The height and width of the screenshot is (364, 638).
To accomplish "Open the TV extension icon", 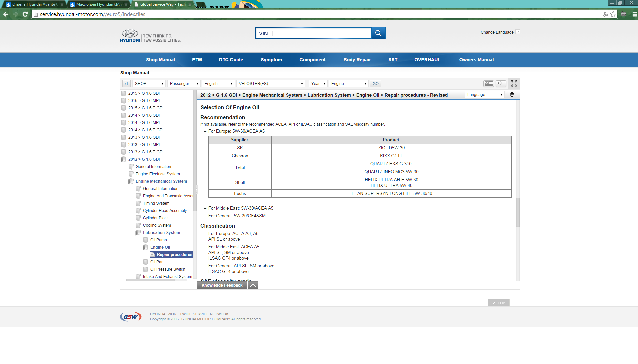I will click(x=624, y=14).
